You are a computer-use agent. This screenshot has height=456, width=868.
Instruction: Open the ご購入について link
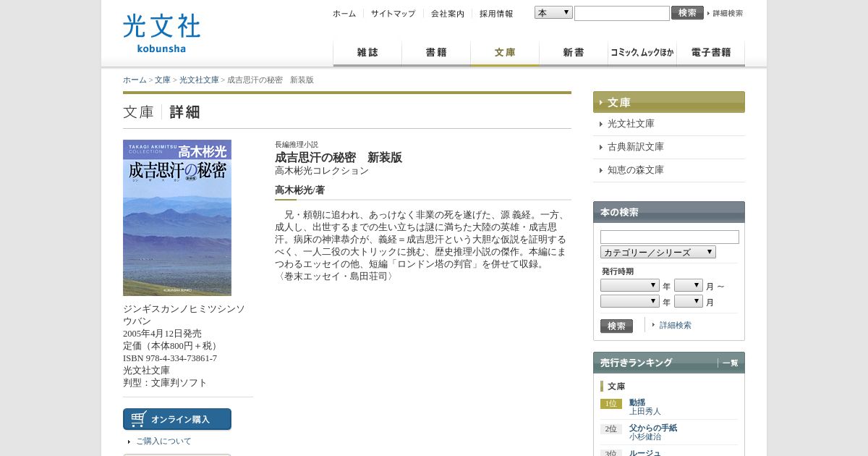[163, 441]
